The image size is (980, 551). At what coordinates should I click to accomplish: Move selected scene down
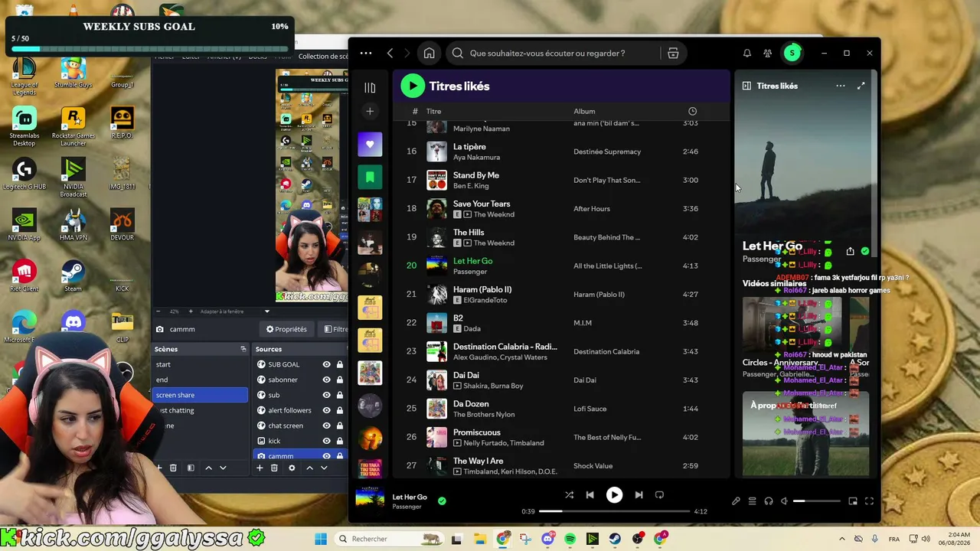tap(223, 468)
